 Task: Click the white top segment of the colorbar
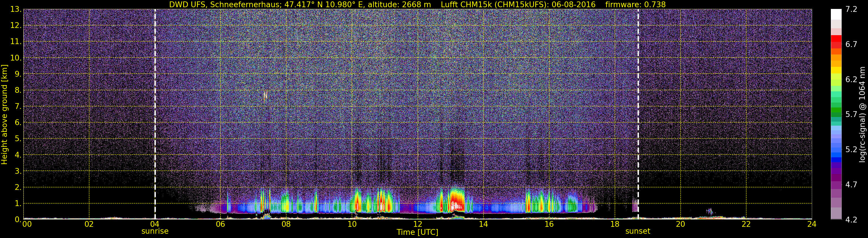click(836, 14)
